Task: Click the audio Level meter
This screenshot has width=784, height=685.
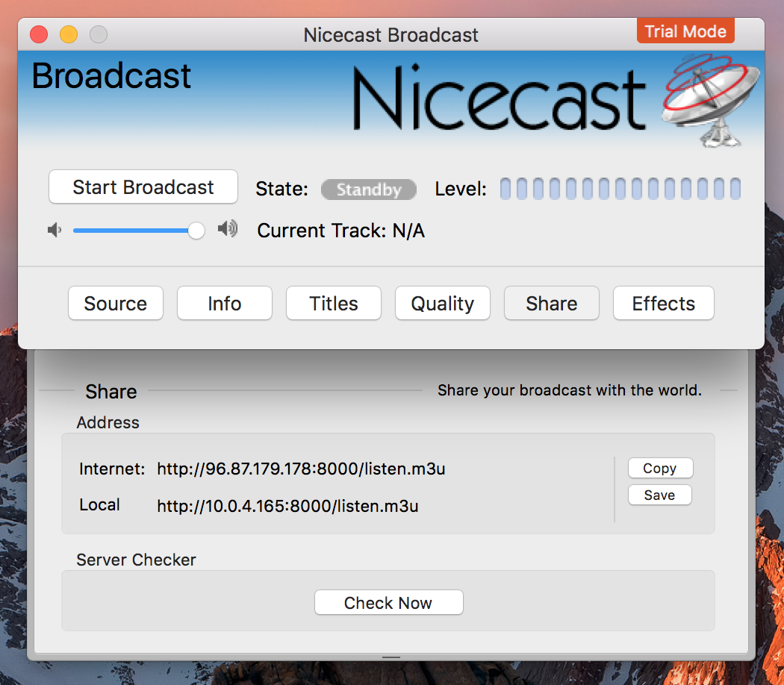Action: pos(620,189)
